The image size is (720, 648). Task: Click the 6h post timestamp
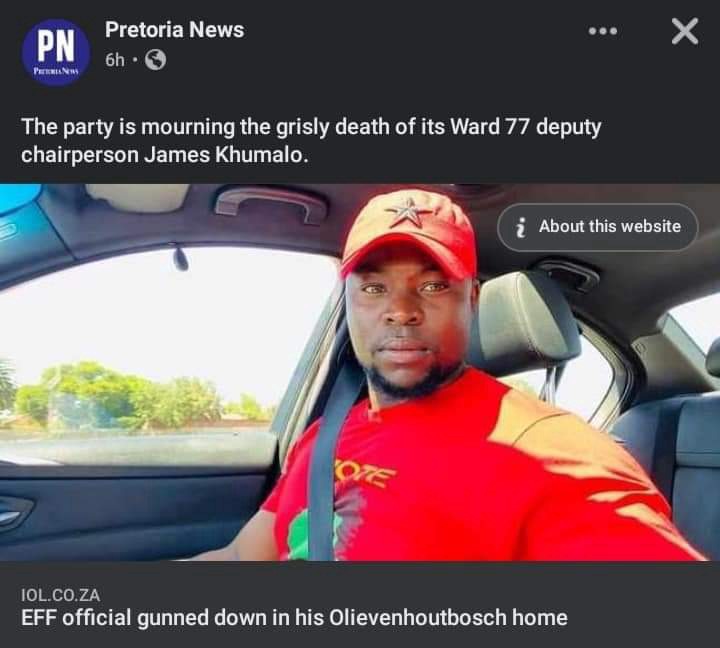(x=115, y=60)
